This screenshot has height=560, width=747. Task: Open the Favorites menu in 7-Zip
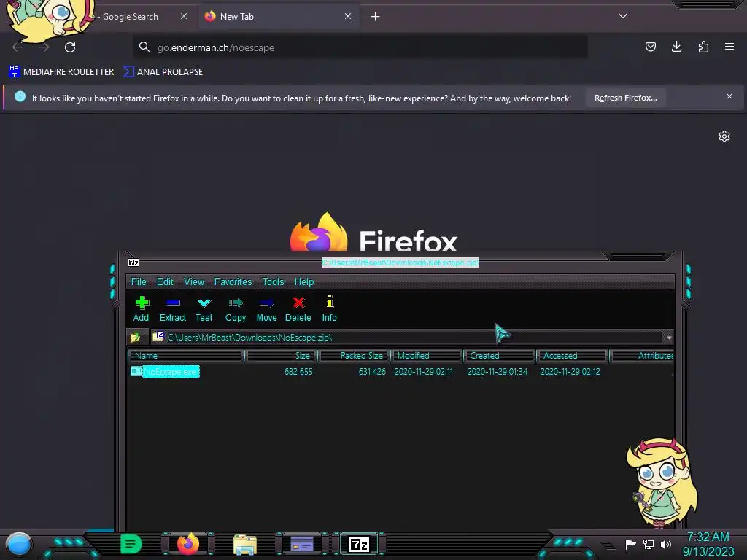[x=233, y=282]
